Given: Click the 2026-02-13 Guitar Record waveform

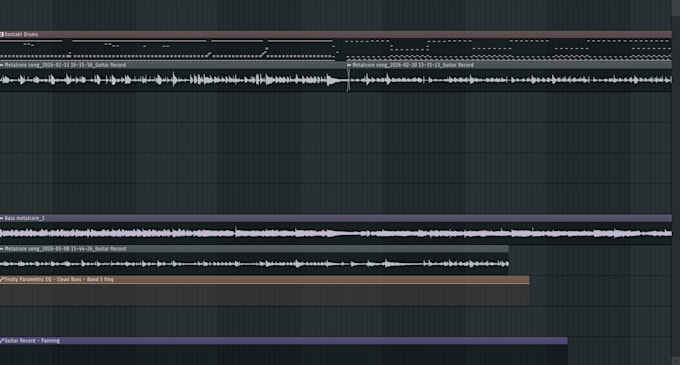Looking at the screenshot, I should [x=173, y=80].
